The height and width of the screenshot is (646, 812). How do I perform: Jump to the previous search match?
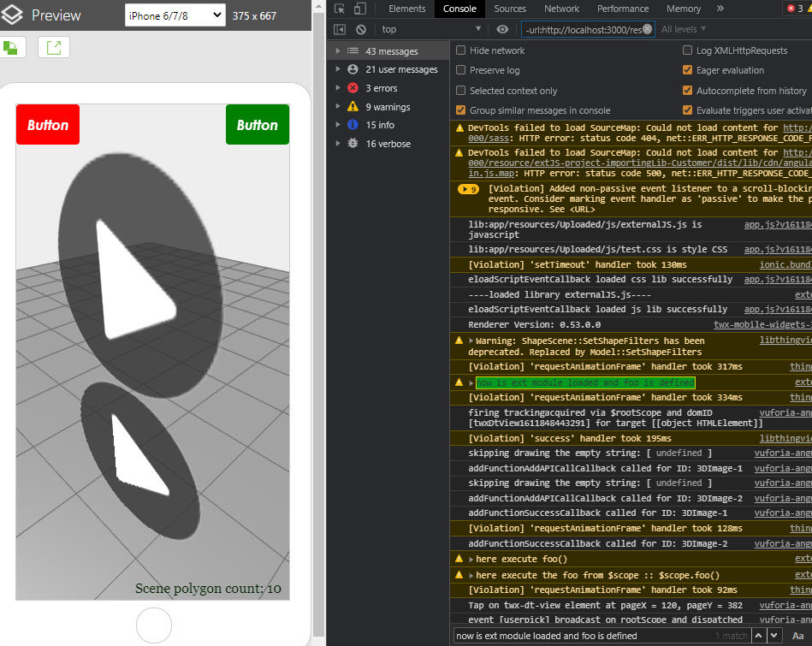(758, 636)
